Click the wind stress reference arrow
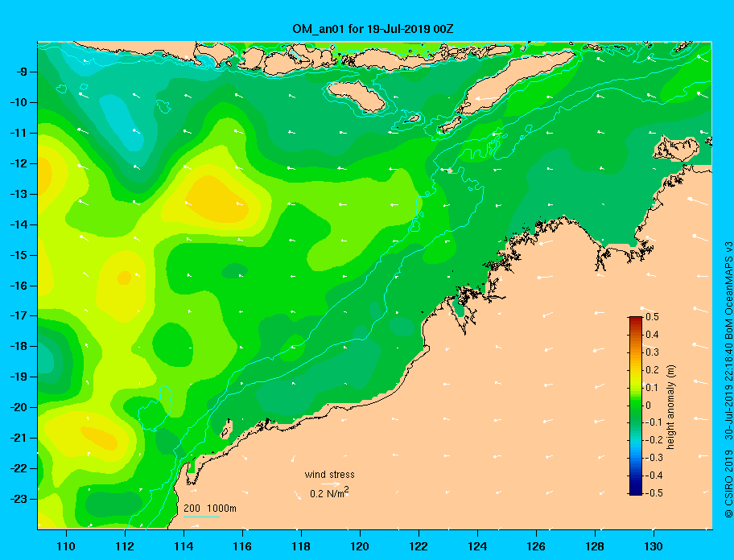 tap(331, 484)
